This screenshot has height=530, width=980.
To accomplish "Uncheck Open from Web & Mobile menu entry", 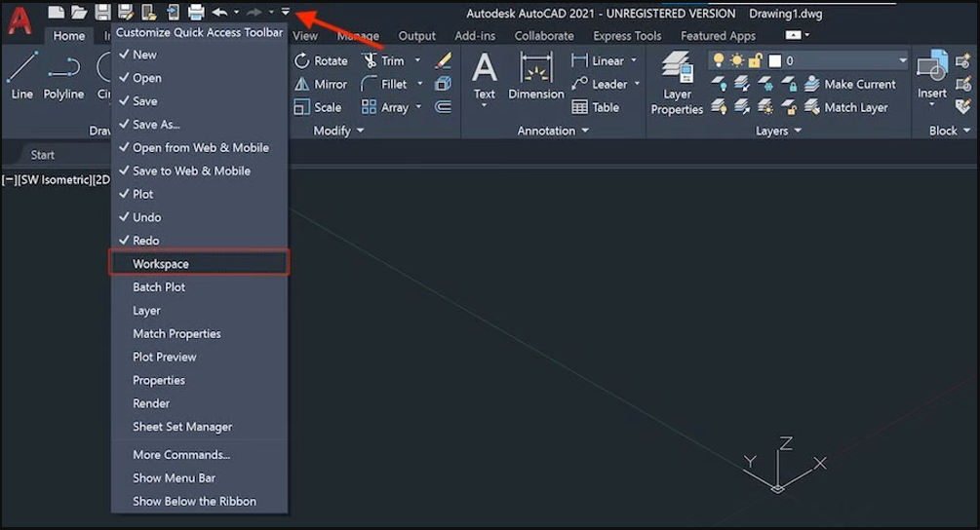I will tap(199, 148).
